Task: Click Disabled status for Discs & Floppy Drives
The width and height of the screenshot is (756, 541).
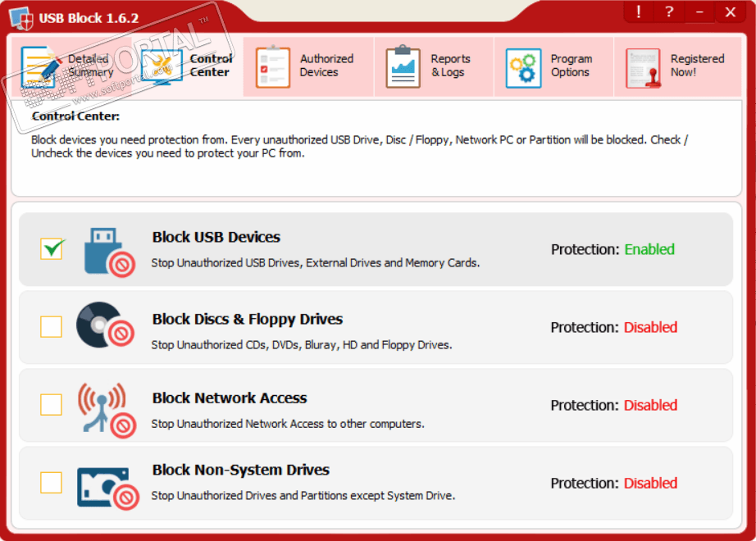Action: 650,327
